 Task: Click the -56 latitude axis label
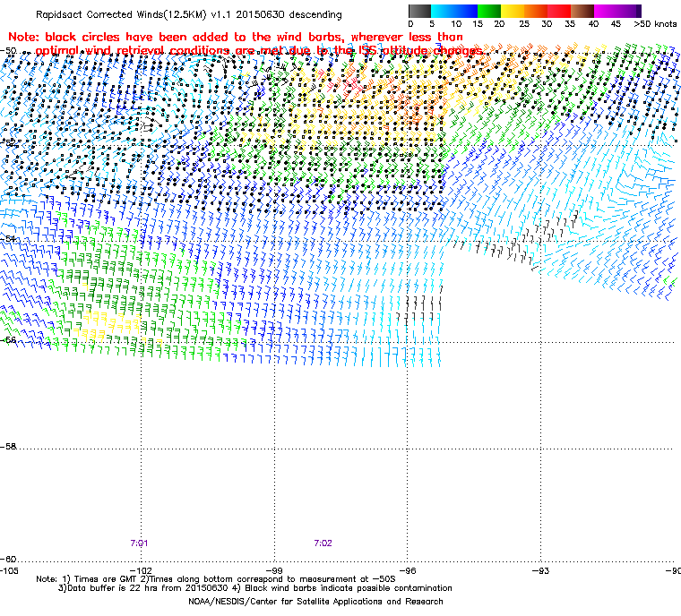pos(8,340)
